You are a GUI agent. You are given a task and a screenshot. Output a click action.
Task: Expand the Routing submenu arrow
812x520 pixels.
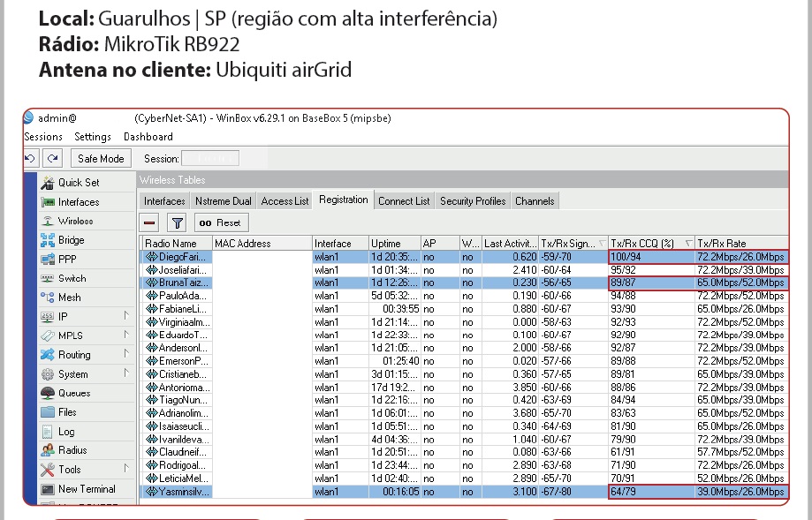[125, 354]
